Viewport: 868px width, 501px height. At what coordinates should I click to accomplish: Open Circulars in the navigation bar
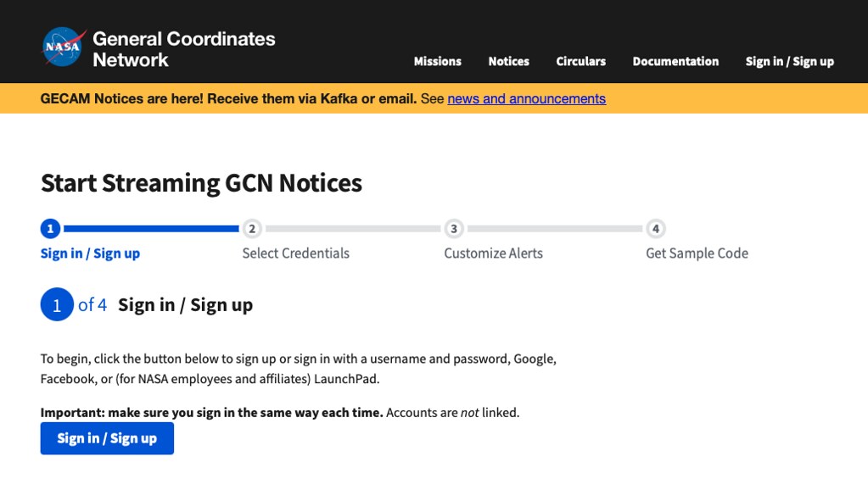point(580,61)
